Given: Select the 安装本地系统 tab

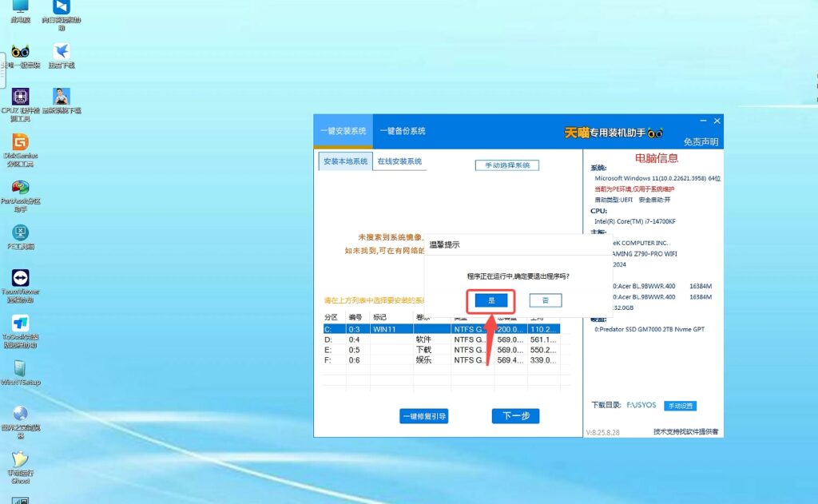Looking at the screenshot, I should pyautogui.click(x=345, y=161).
